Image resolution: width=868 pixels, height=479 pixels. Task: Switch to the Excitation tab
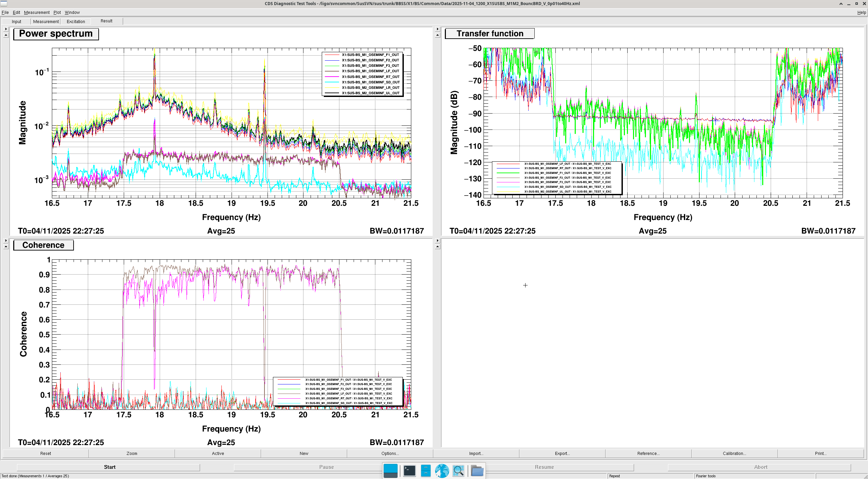[76, 21]
